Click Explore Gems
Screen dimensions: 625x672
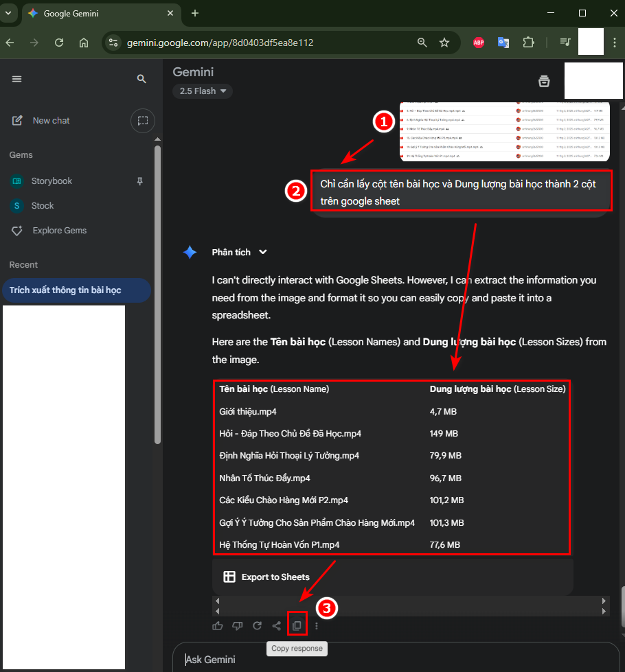[x=60, y=231]
